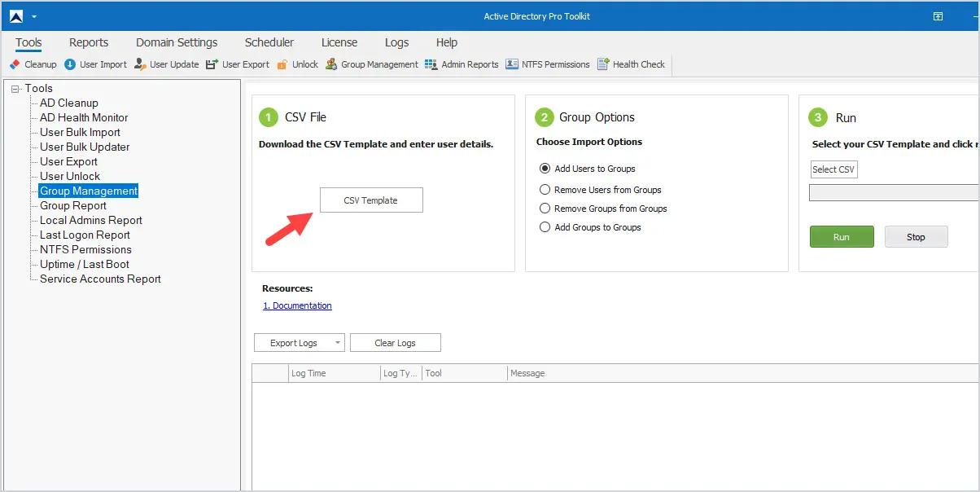Open the Logs menu tab

[397, 42]
